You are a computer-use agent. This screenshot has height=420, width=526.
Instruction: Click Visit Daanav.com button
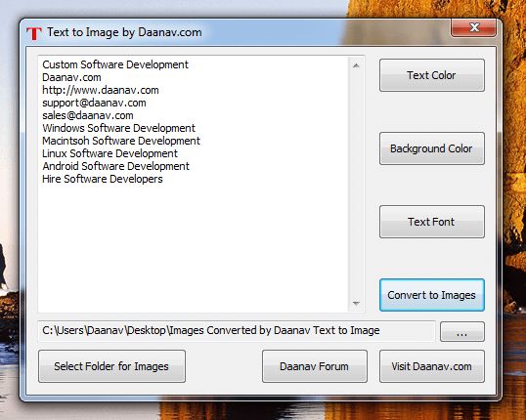(x=432, y=366)
